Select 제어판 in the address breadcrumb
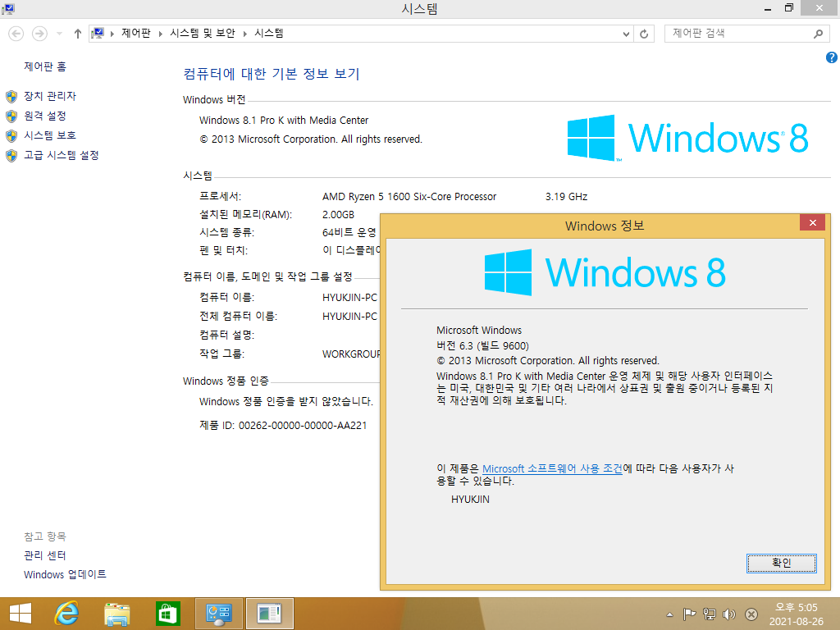Viewport: 840px width, 630px height. click(136, 33)
